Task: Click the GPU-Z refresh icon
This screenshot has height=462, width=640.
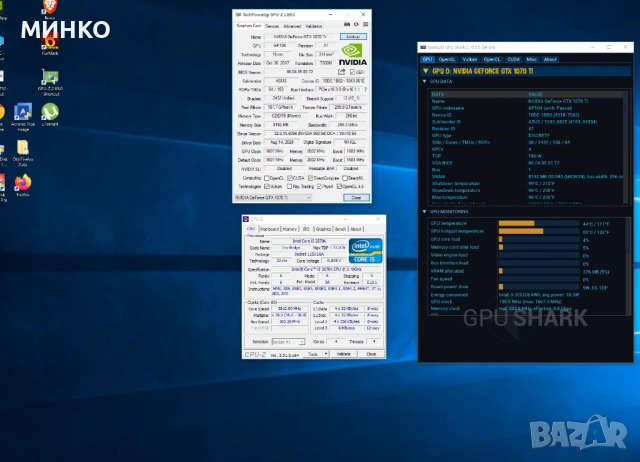Action: (356, 24)
